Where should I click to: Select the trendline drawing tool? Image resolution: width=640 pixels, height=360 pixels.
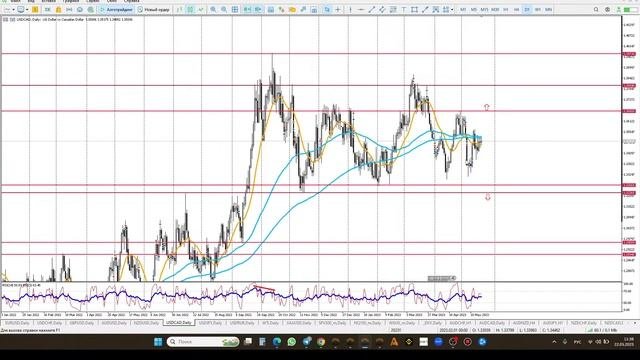click(371, 9)
